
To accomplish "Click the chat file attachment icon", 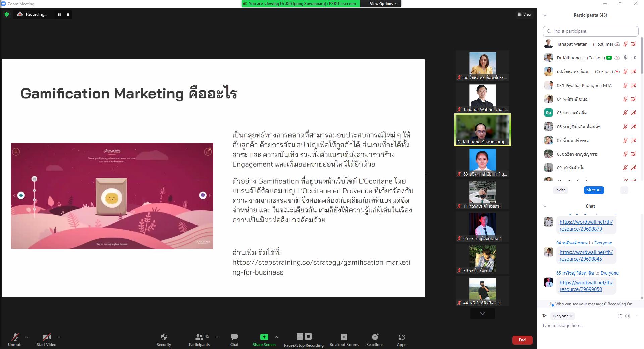I will click(x=620, y=316).
